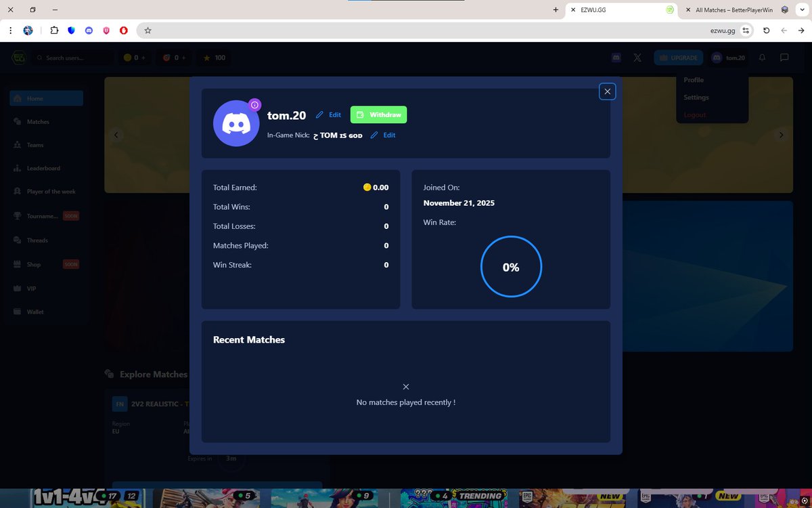This screenshot has width=812, height=508.
Task: Click the Bitwarden shield extension
Action: [72, 30]
